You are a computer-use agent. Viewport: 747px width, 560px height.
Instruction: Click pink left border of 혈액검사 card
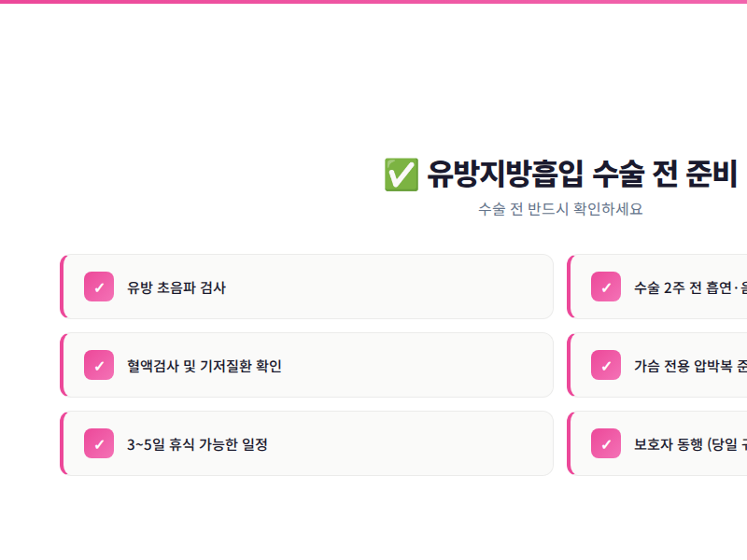coord(63,366)
